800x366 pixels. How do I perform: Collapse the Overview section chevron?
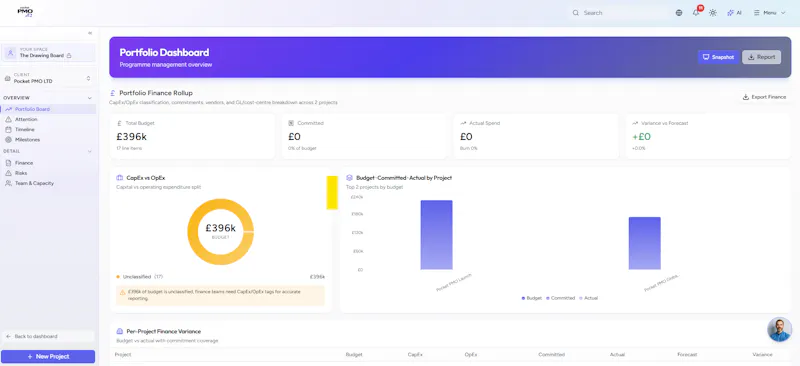(x=90, y=98)
